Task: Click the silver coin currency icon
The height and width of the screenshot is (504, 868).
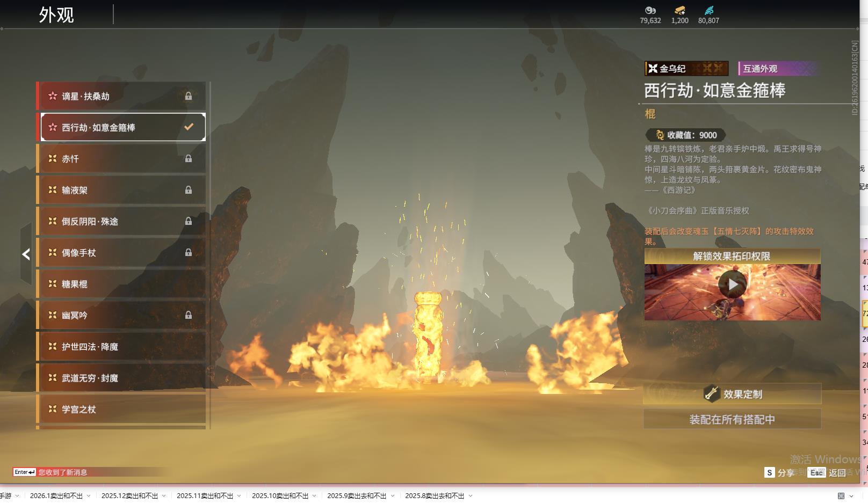Action: click(650, 10)
